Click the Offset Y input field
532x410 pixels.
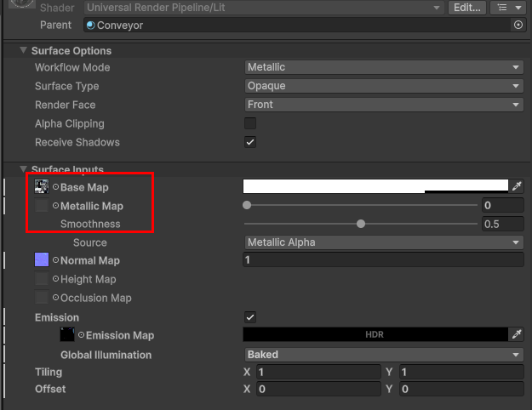click(461, 389)
